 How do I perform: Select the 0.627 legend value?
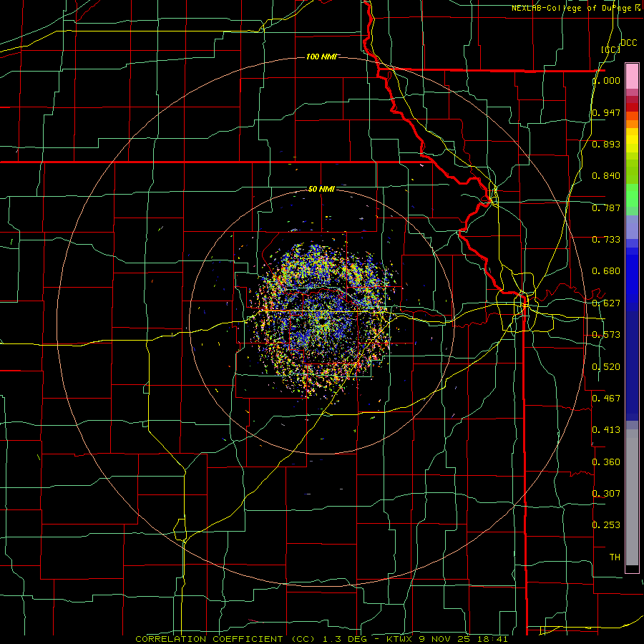pyautogui.click(x=606, y=303)
